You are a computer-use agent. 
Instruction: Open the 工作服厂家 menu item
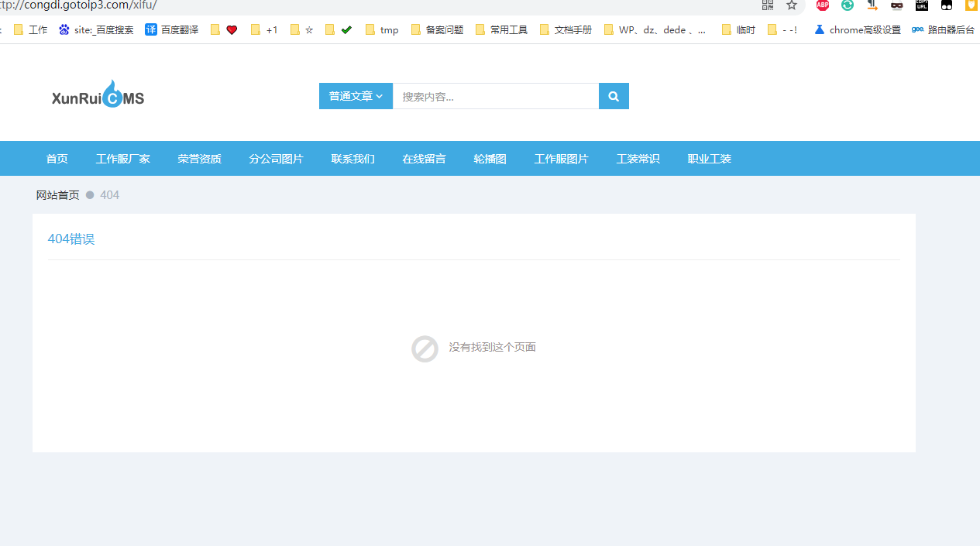coord(122,159)
